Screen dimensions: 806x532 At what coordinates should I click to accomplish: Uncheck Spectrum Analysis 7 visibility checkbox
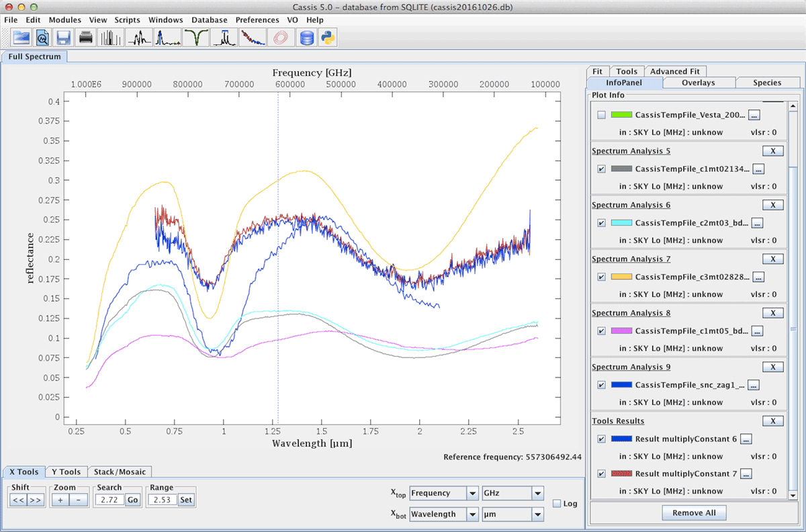601,277
